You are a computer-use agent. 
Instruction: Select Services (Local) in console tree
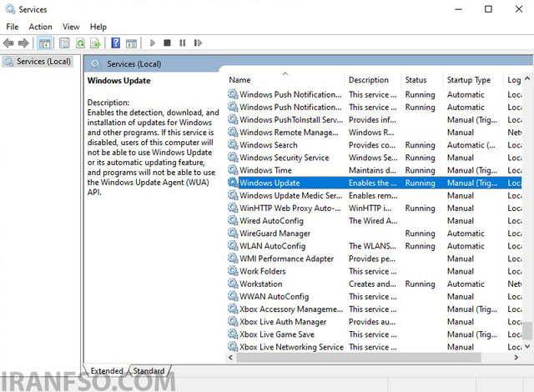[38, 62]
